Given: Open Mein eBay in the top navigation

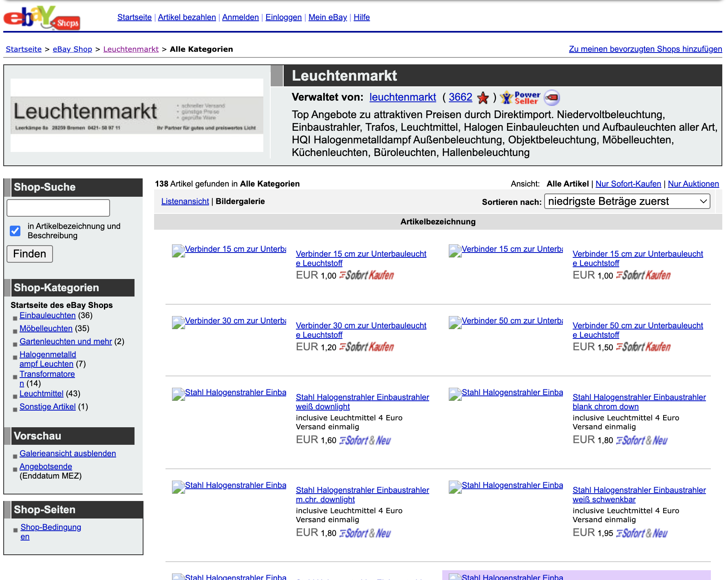Looking at the screenshot, I should point(327,17).
